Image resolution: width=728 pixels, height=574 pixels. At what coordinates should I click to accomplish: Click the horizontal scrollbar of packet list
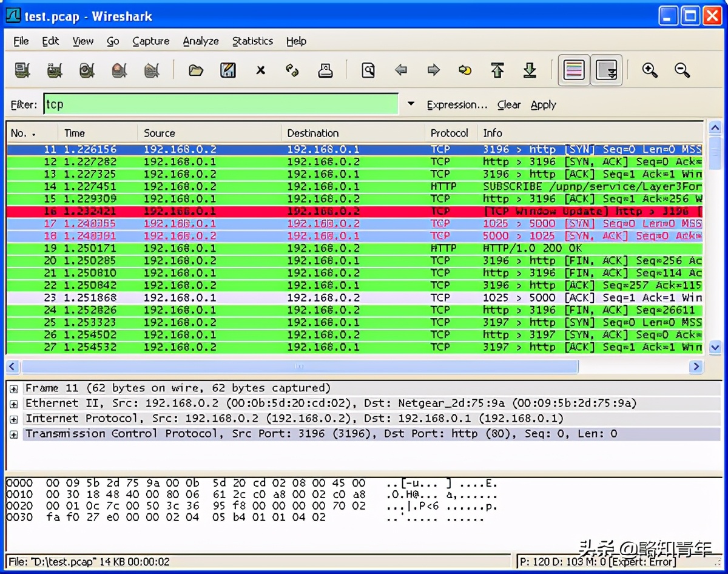(300, 366)
